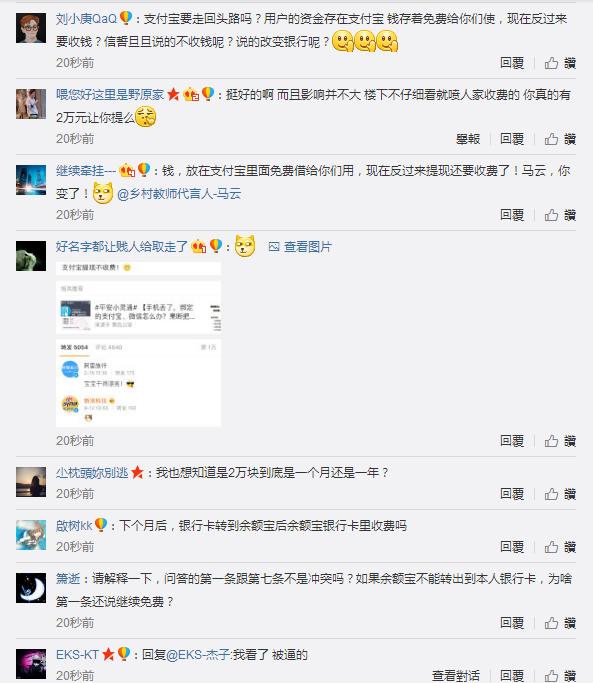The height and width of the screenshot is (683, 593).
Task: Like the comment by 刘小庚QaQ
Action: (x=560, y=63)
